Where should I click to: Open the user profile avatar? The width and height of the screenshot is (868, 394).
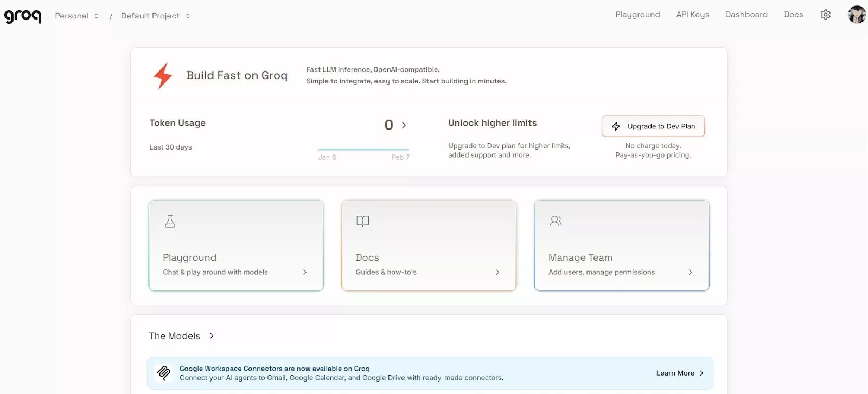pos(857,15)
